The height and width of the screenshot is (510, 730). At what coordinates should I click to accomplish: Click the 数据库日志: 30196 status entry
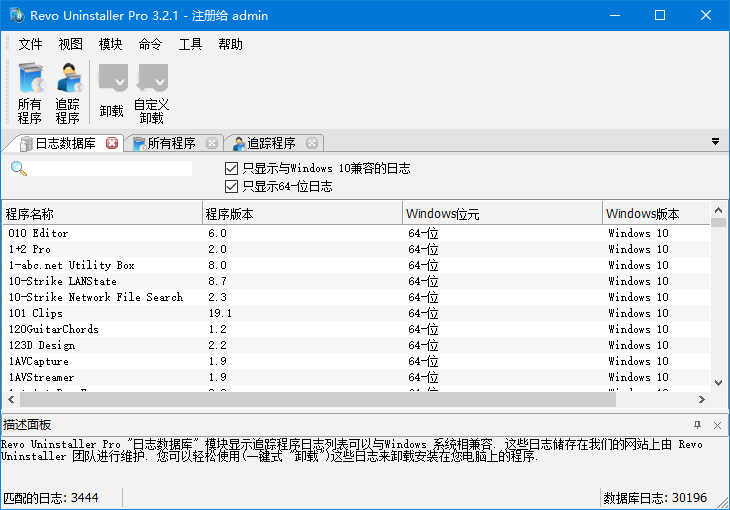click(x=655, y=498)
